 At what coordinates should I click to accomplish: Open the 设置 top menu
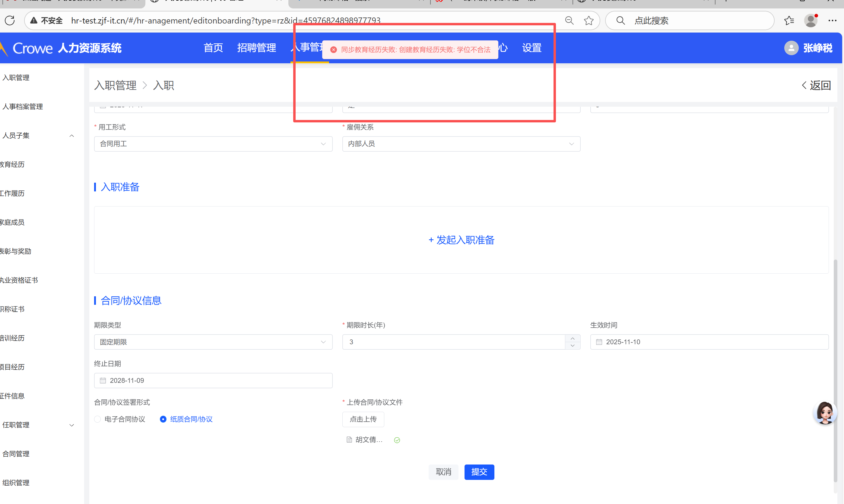(531, 48)
